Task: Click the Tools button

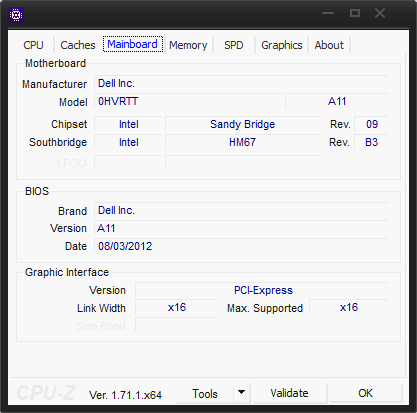Action: 205,394
